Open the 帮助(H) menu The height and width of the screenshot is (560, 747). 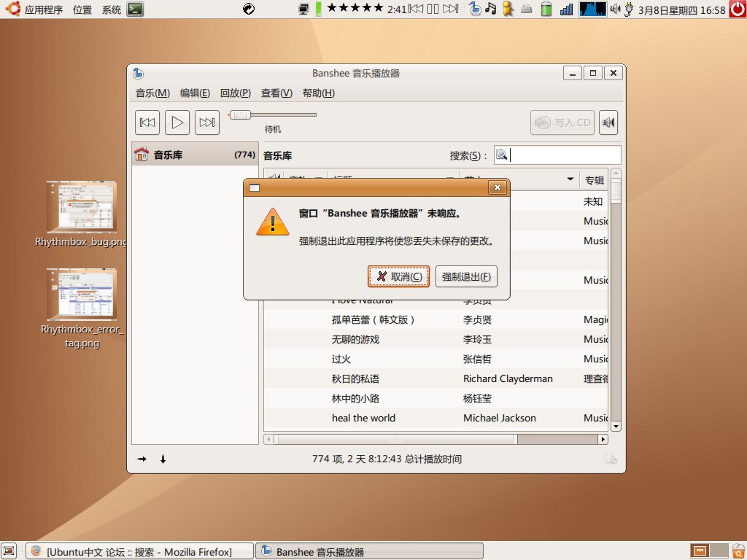click(x=318, y=93)
